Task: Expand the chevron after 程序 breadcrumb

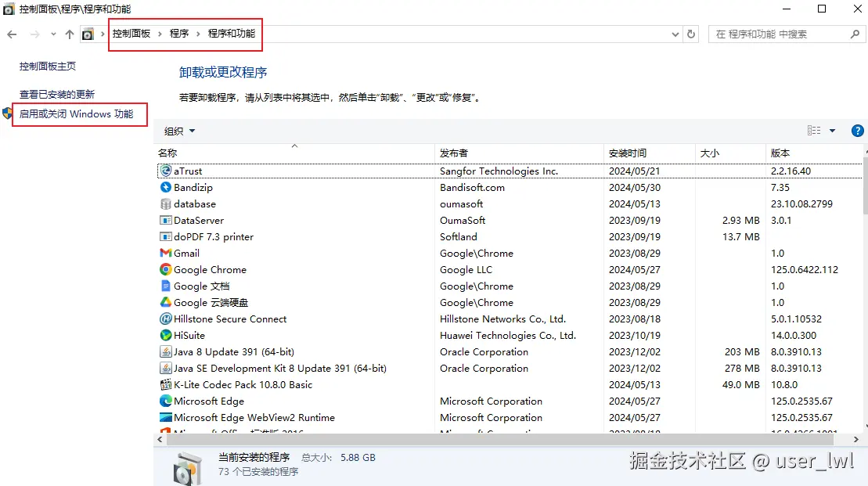Action: 198,34
